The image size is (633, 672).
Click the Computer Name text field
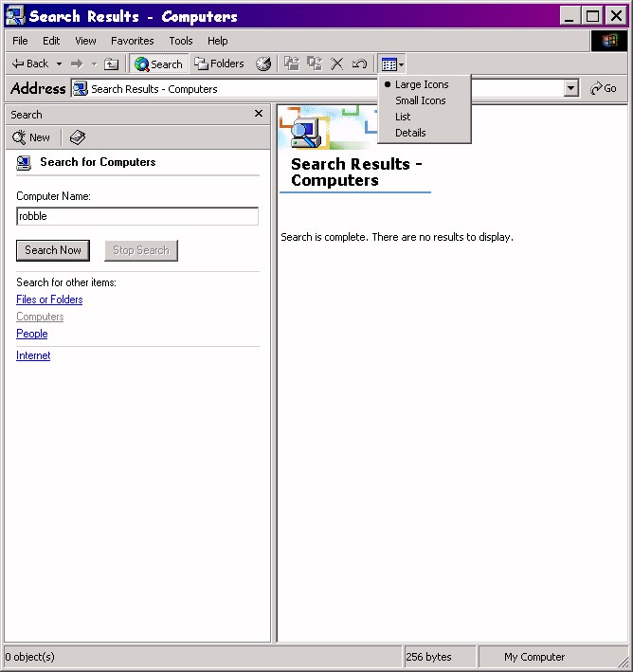137,216
